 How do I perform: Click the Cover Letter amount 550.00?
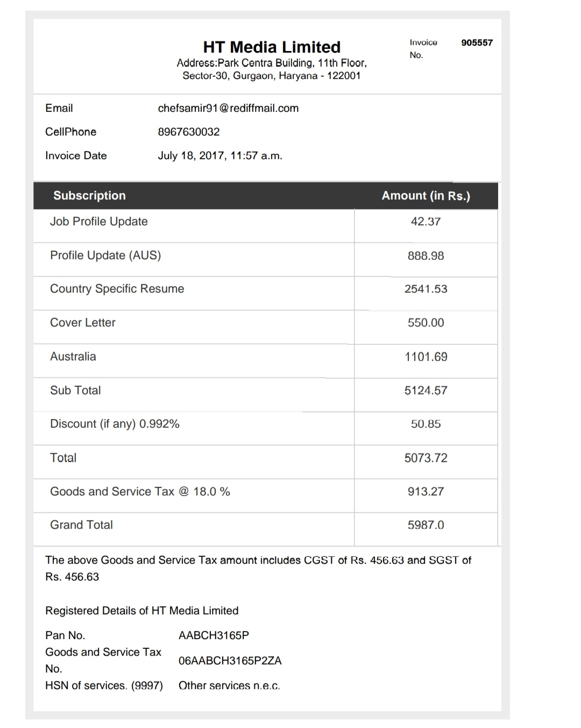tap(426, 323)
